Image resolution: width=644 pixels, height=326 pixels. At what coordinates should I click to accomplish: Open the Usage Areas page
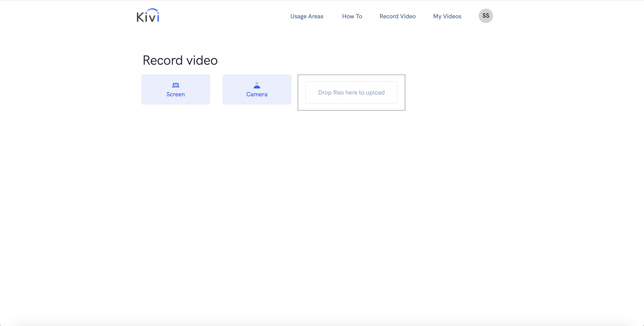click(307, 16)
